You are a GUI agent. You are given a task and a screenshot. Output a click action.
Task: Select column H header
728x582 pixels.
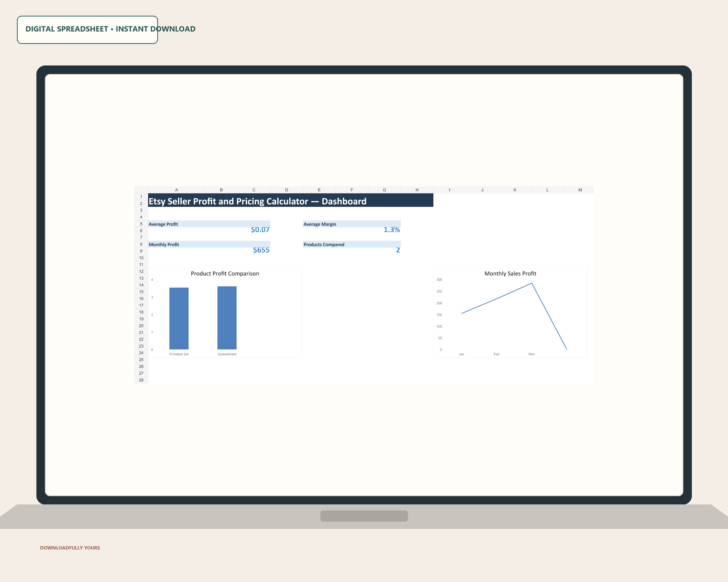click(417, 190)
